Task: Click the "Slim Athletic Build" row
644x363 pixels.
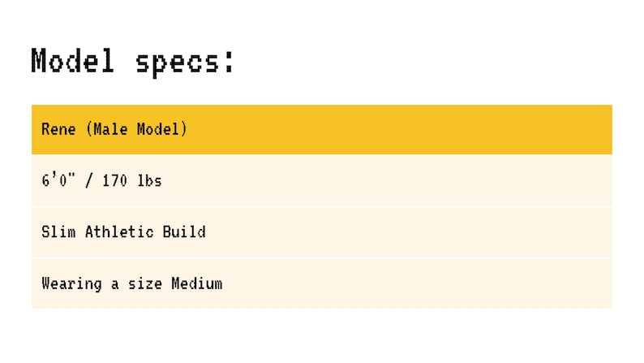Action: 321,232
